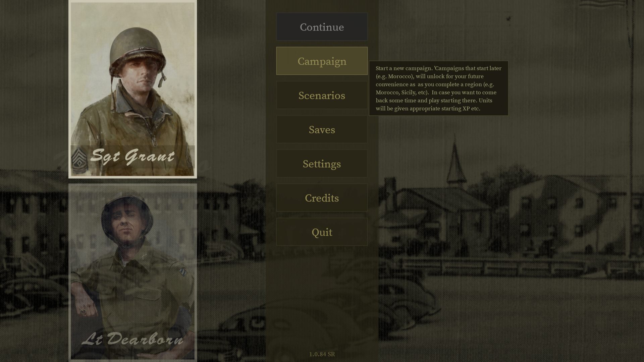Click the Campaign tooltip description box
Viewport: 644px width, 362px height.
pos(438,88)
